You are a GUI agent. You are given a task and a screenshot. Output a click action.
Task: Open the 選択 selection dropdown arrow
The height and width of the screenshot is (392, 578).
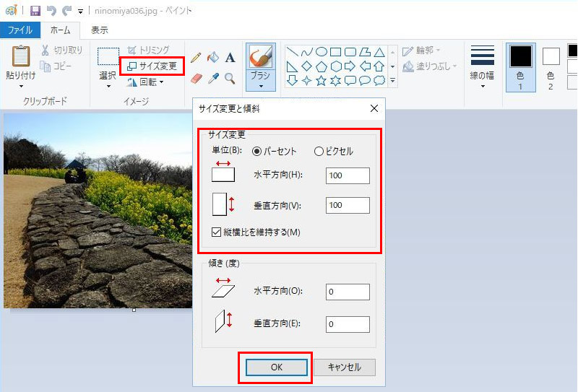108,87
